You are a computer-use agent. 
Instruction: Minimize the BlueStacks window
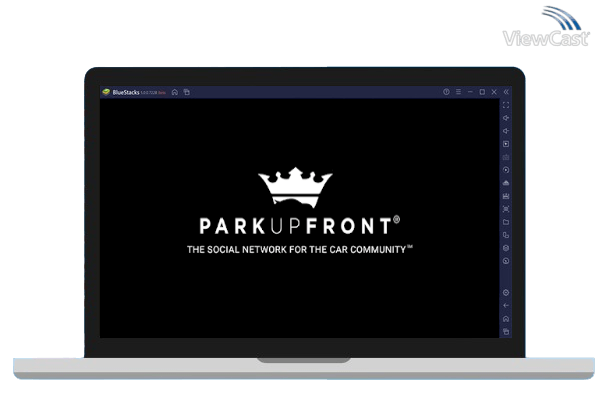point(470,92)
